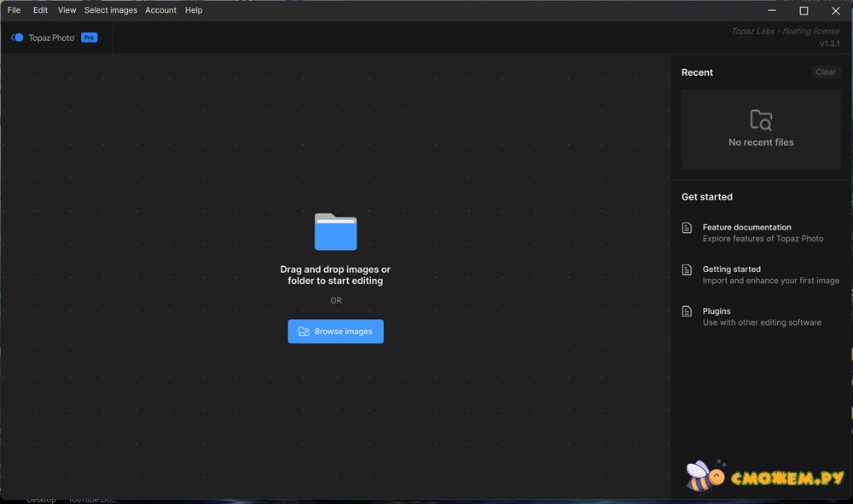This screenshot has height=504, width=853.
Task: Click the Topaz Photo logo icon
Action: point(17,38)
